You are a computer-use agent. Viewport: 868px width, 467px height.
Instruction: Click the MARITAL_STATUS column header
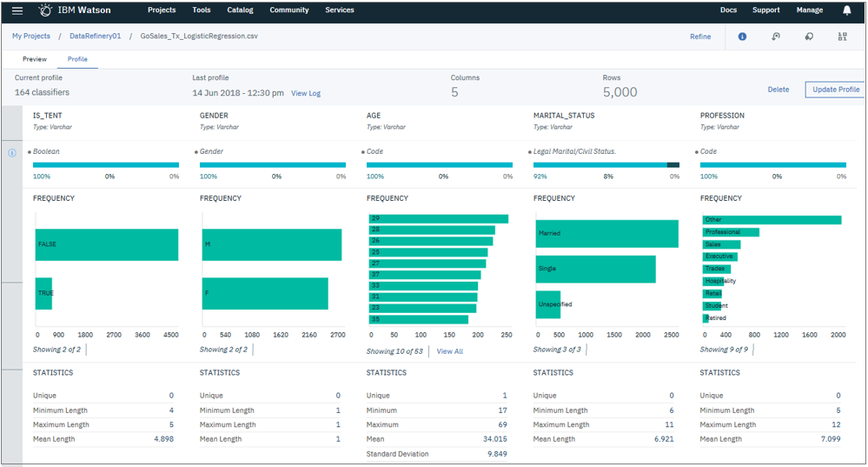tap(564, 115)
